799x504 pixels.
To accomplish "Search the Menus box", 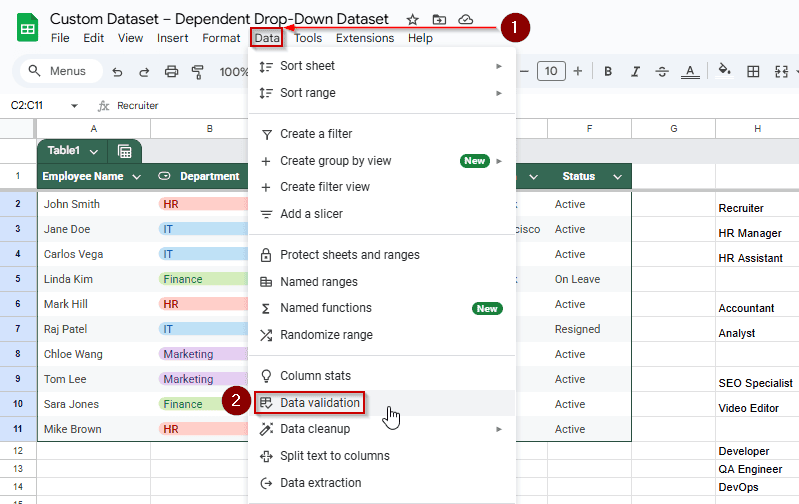I will [x=61, y=71].
